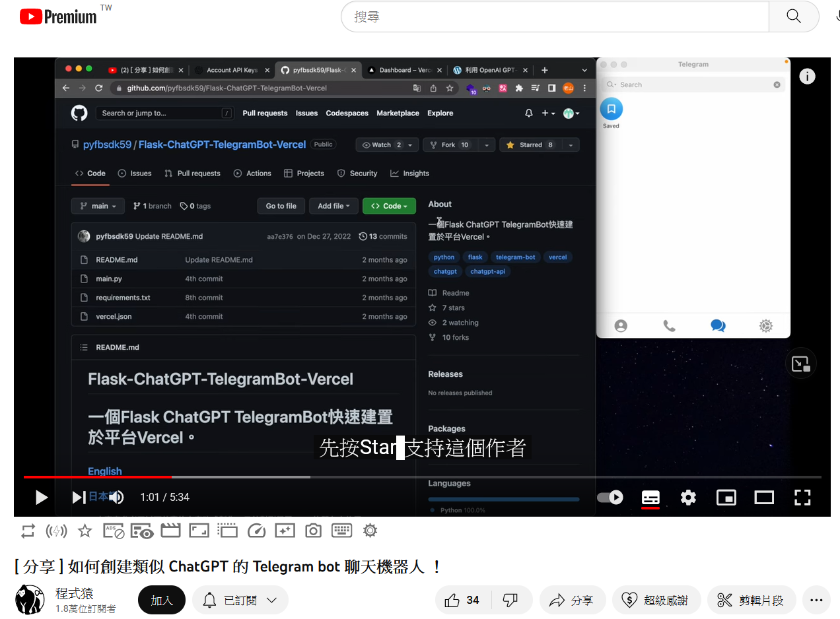Mute the video volume speaker icon

[x=116, y=497]
